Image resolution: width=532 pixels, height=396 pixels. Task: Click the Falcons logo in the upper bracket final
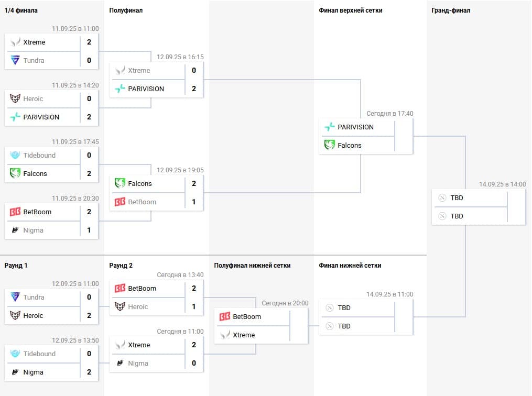[x=330, y=146]
